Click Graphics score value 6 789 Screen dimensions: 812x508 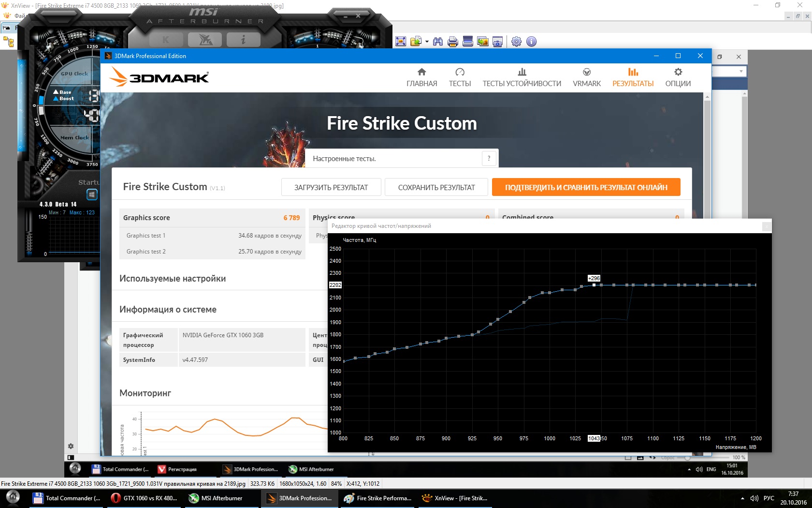[291, 218]
